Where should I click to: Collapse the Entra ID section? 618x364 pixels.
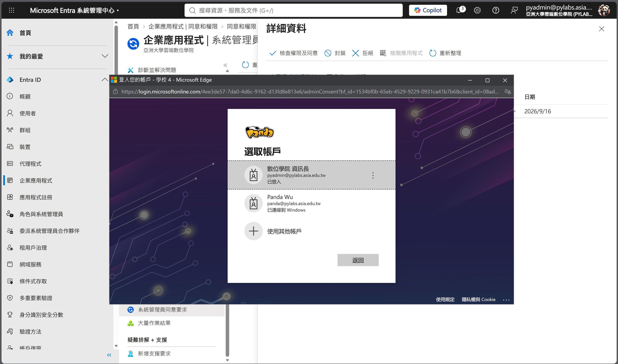click(105, 80)
